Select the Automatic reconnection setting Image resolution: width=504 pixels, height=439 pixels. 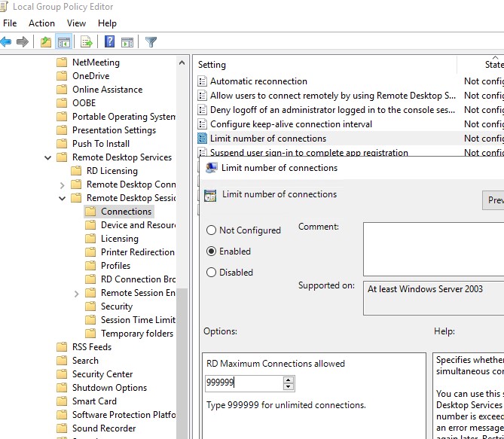point(258,81)
